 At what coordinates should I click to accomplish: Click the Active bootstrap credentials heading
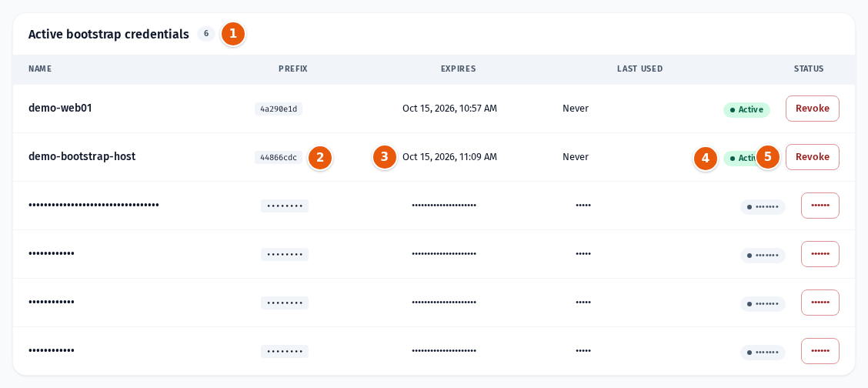click(x=108, y=35)
